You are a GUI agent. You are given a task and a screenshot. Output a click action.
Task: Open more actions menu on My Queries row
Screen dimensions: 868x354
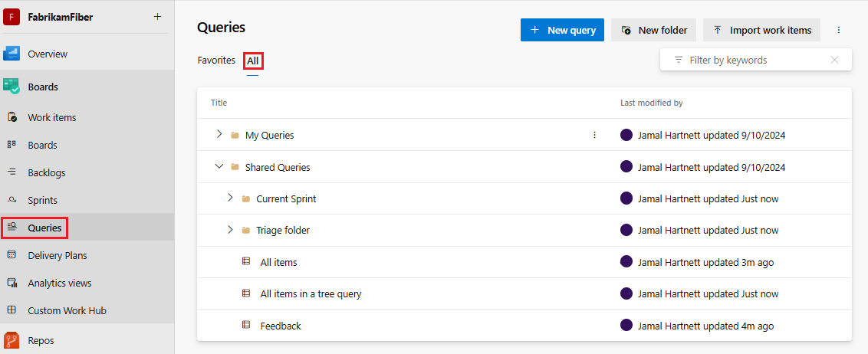594,135
